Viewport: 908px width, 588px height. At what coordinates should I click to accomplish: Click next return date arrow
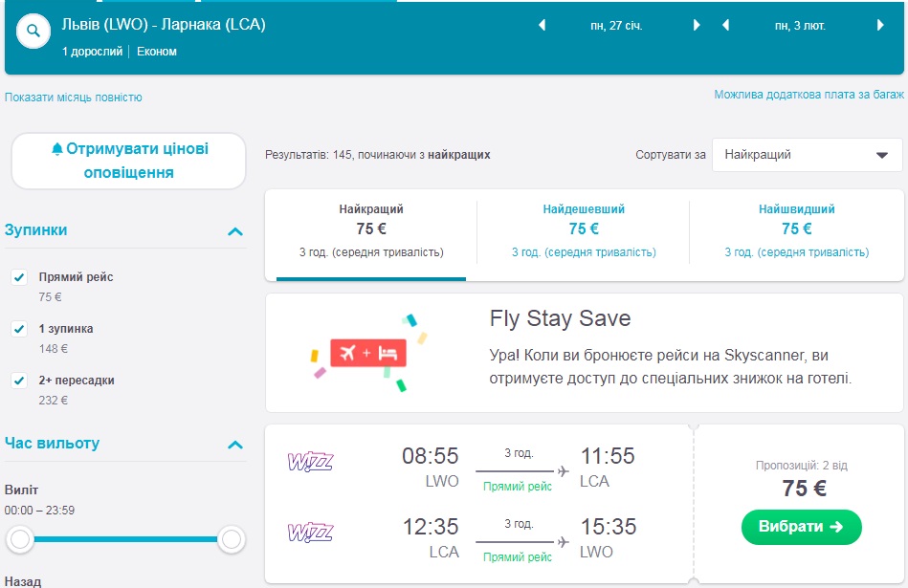pyautogui.click(x=881, y=26)
